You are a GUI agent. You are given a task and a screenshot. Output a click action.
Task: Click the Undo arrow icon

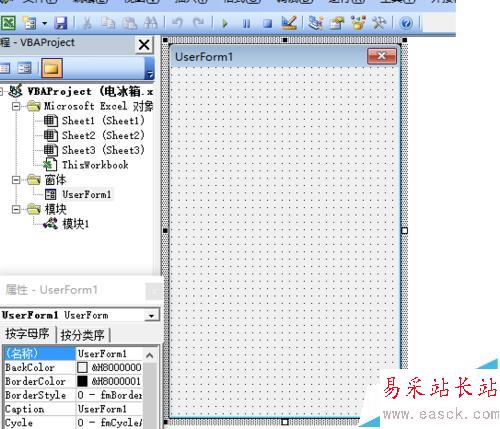[x=177, y=23]
